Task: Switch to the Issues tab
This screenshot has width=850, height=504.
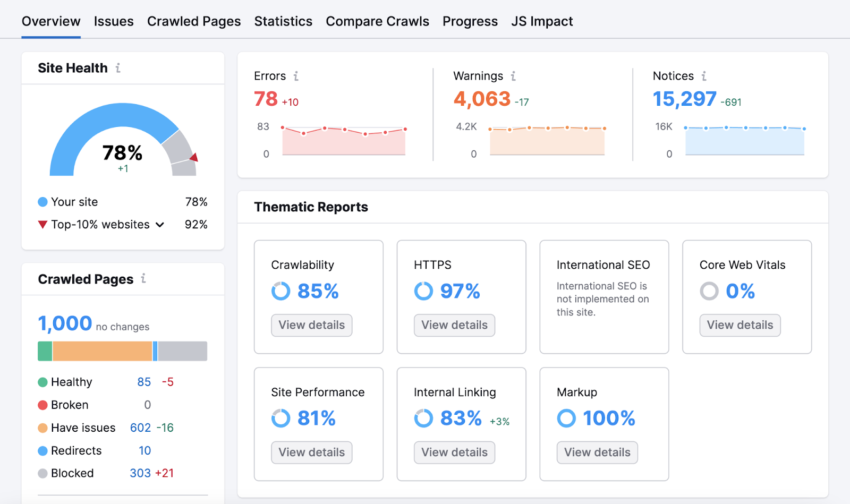Action: [x=114, y=21]
